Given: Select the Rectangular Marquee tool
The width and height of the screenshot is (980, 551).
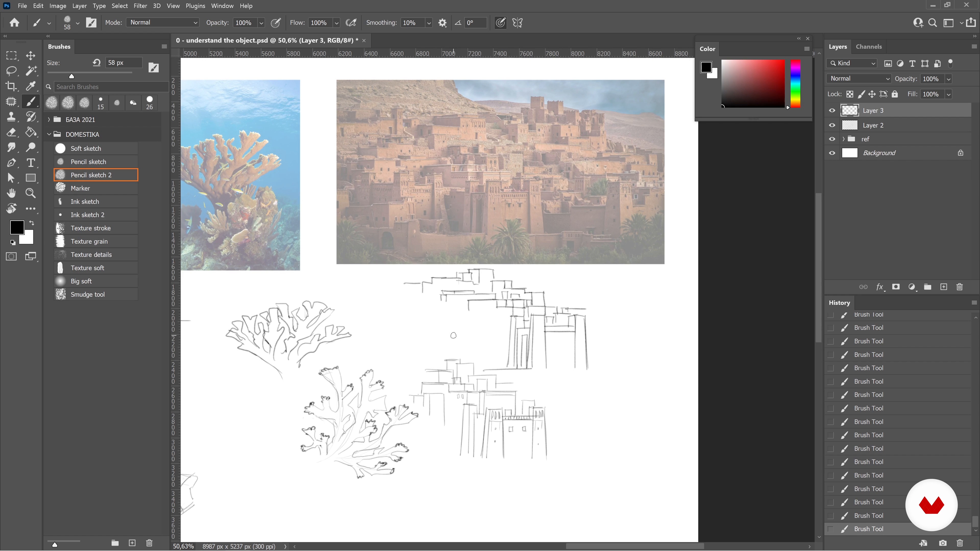Looking at the screenshot, I should 11,56.
